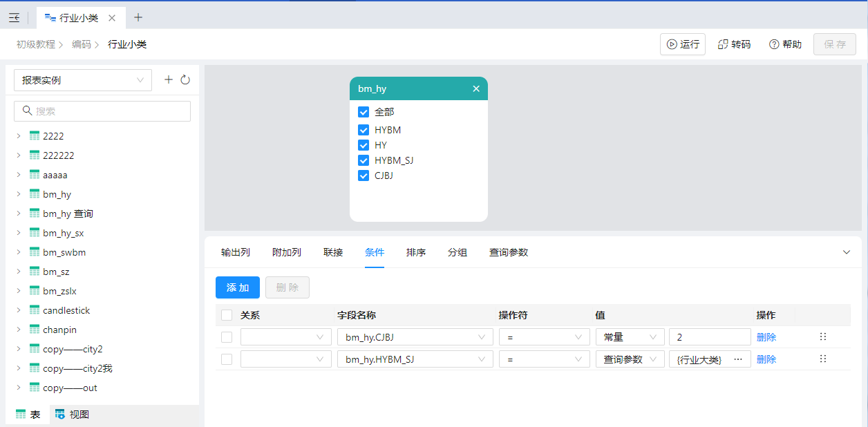
Task: Click the 转码 transcode icon button
Action: tap(734, 44)
